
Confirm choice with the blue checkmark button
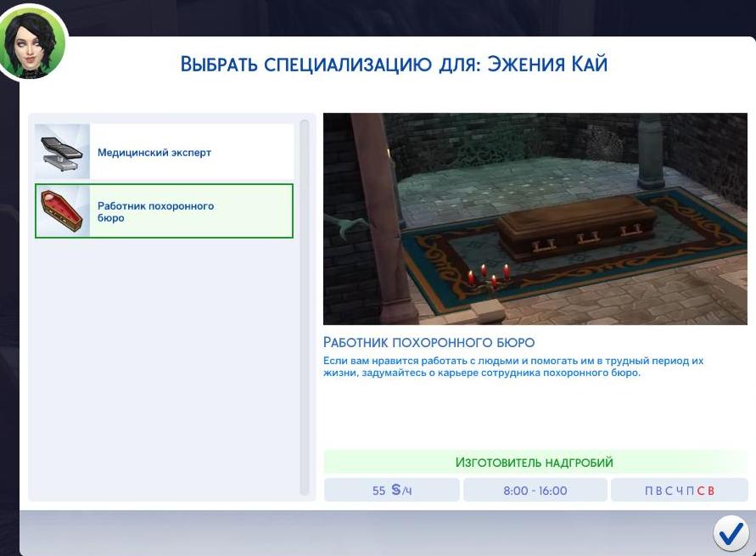(731, 533)
